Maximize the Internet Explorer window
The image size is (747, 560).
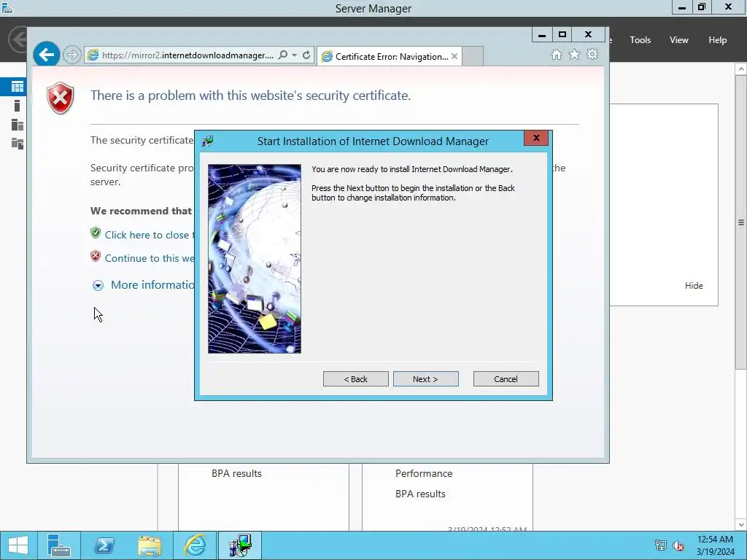click(562, 35)
